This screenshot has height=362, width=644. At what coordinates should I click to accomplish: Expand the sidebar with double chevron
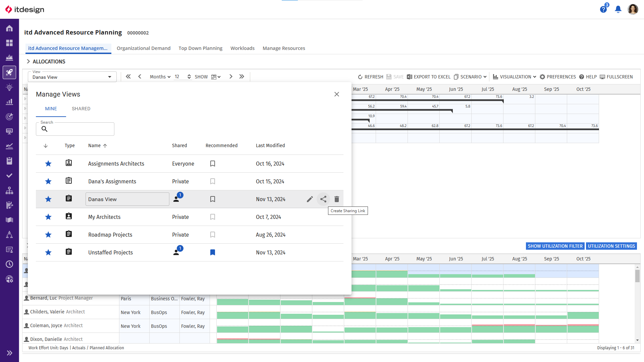pos(9,353)
